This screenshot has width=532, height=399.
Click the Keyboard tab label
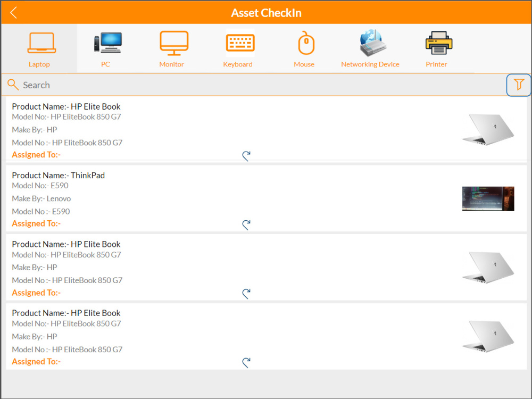pyautogui.click(x=238, y=64)
